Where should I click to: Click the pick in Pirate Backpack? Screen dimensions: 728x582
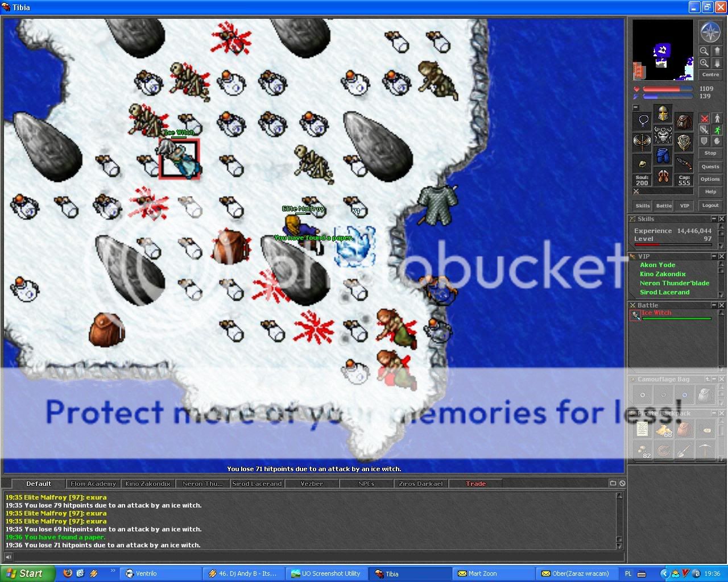[x=706, y=450]
